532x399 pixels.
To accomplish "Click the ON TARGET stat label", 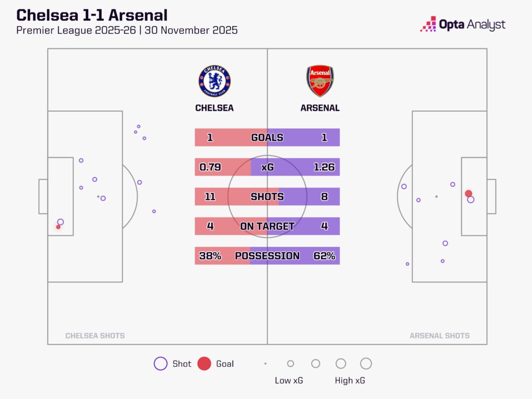I will (267, 227).
